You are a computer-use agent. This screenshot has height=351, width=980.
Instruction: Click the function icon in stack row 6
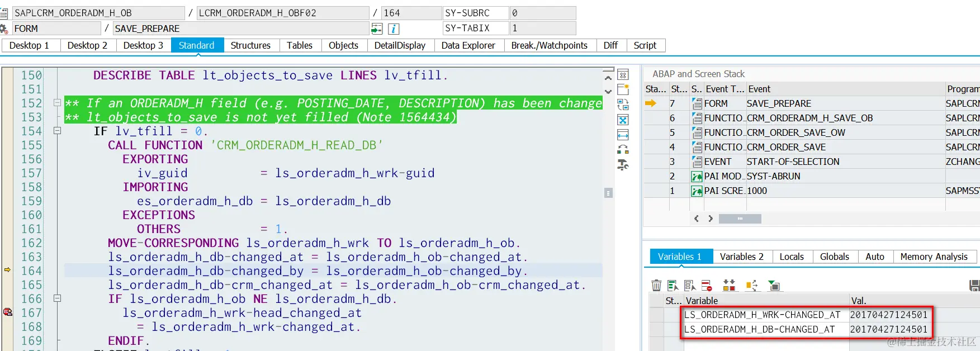click(x=697, y=118)
